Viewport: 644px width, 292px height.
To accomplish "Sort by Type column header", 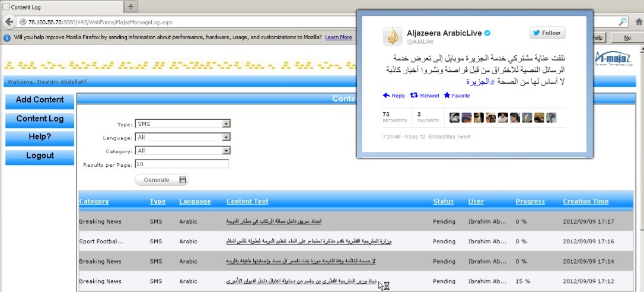I will [x=158, y=202].
